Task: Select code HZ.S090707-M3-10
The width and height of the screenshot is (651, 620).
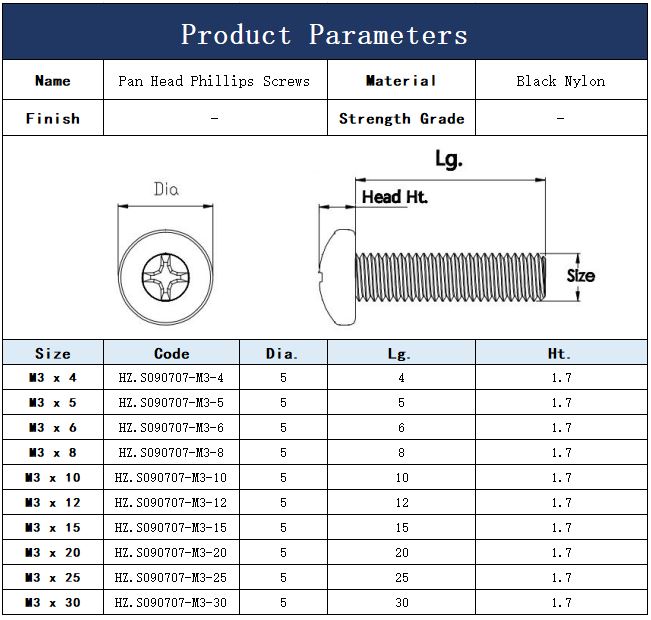Action: tap(171, 478)
